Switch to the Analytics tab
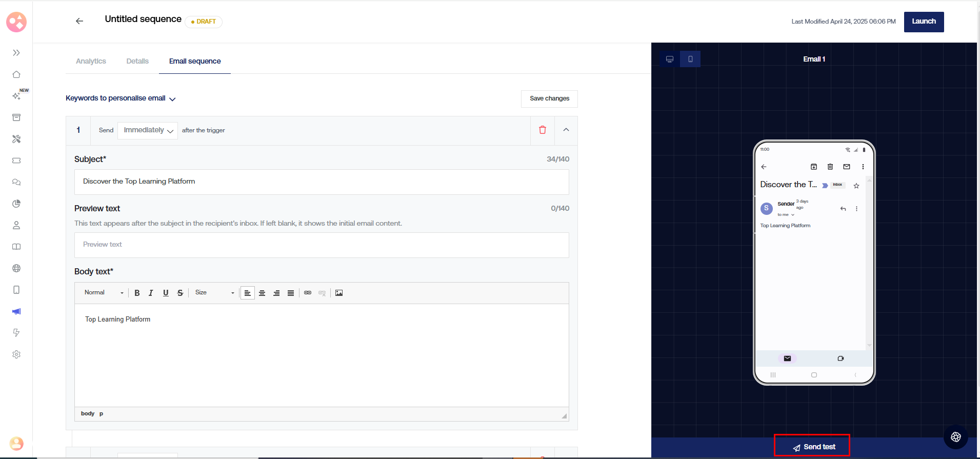 (x=91, y=61)
